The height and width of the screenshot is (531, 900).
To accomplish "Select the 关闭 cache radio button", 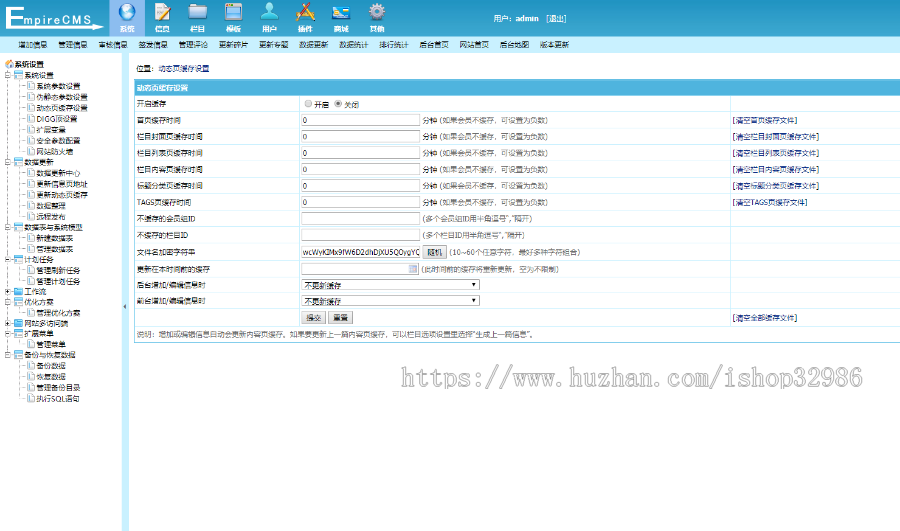I will pos(338,104).
